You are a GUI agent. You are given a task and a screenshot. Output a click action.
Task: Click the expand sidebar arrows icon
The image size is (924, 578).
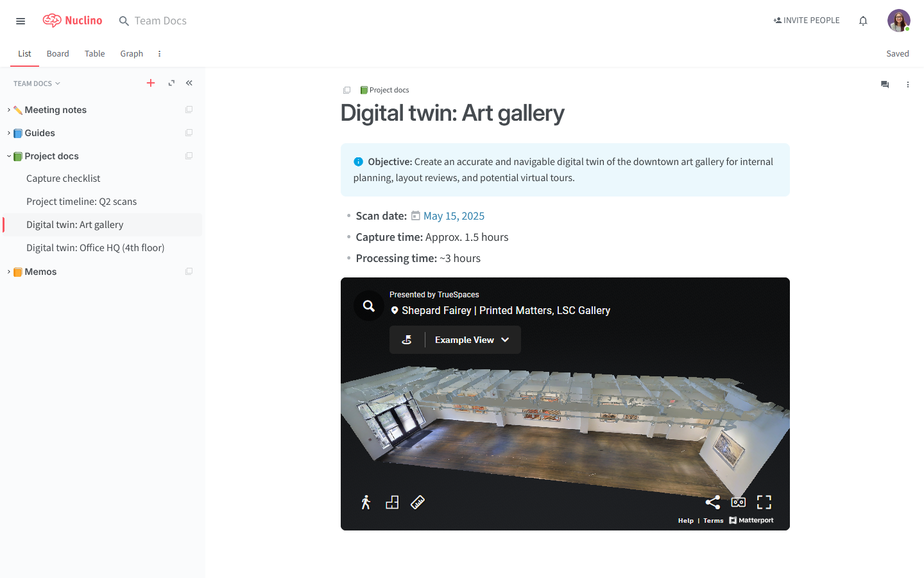(x=171, y=83)
